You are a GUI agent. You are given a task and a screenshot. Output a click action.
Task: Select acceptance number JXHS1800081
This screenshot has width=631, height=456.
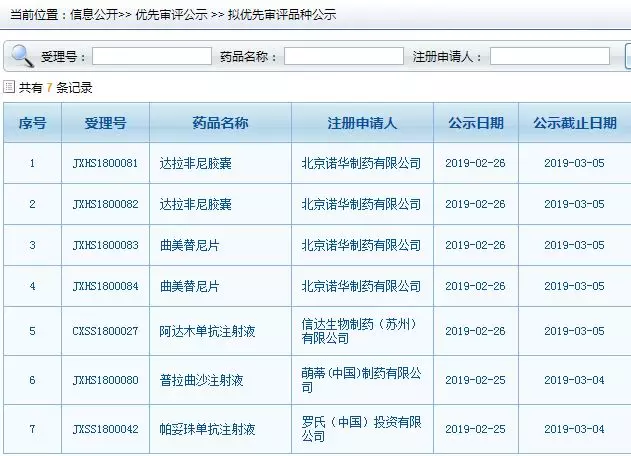pyautogui.click(x=105, y=163)
